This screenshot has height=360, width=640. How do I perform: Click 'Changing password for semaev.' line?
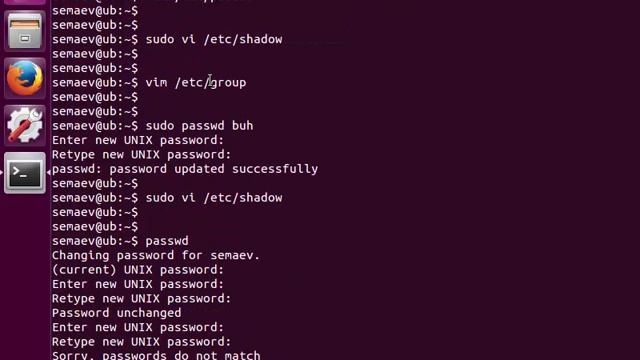pyautogui.click(x=156, y=256)
